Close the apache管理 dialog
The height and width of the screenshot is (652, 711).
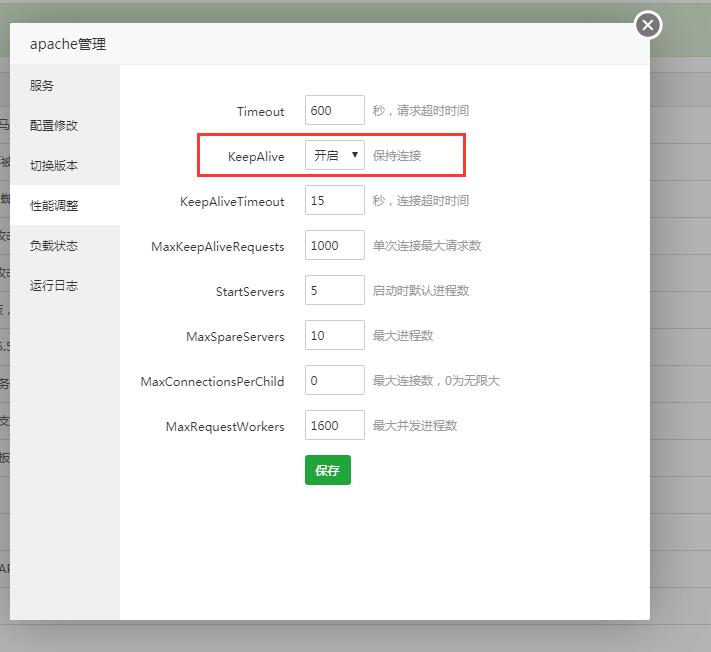point(648,25)
